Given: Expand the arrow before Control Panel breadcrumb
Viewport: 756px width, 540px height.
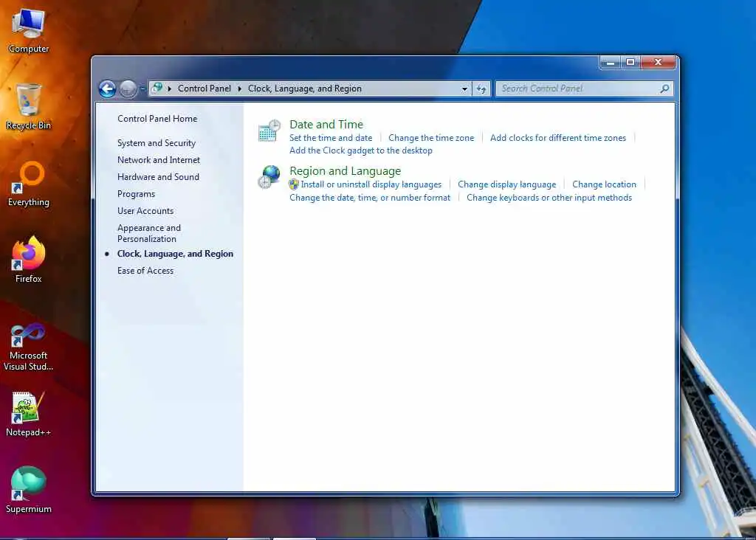Looking at the screenshot, I should pos(169,89).
